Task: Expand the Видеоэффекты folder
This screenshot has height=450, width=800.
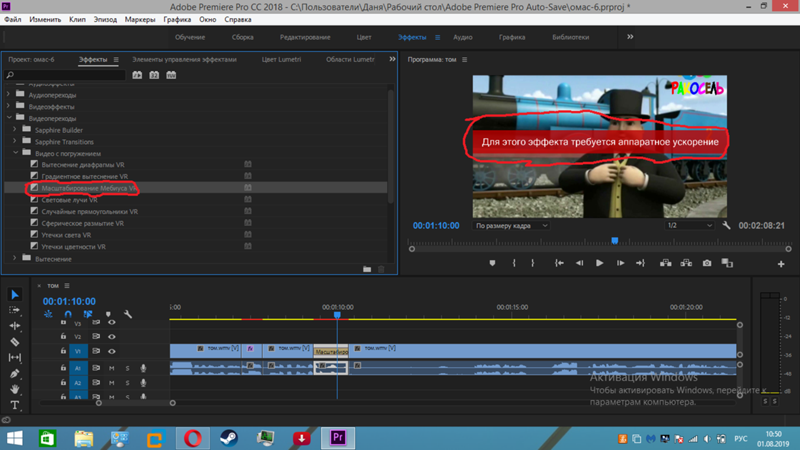Action: click(8, 106)
